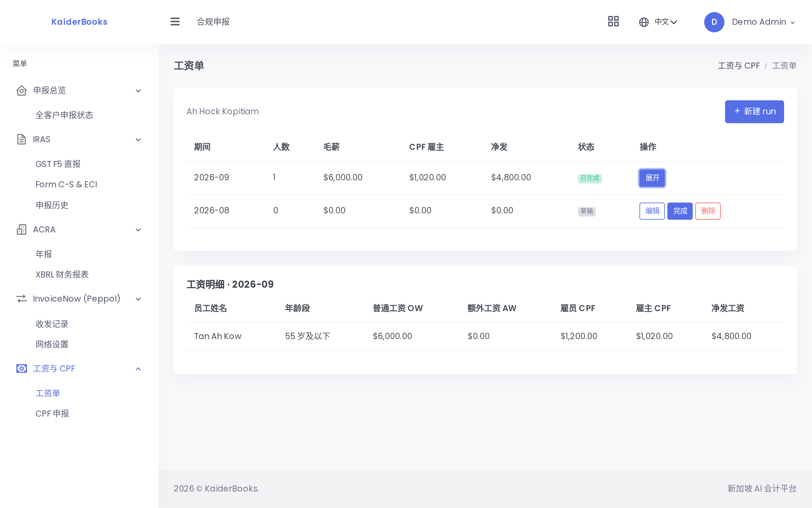This screenshot has height=508, width=812.
Task: Click the $1,200.00 雇员 CPF value
Action: 579,336
